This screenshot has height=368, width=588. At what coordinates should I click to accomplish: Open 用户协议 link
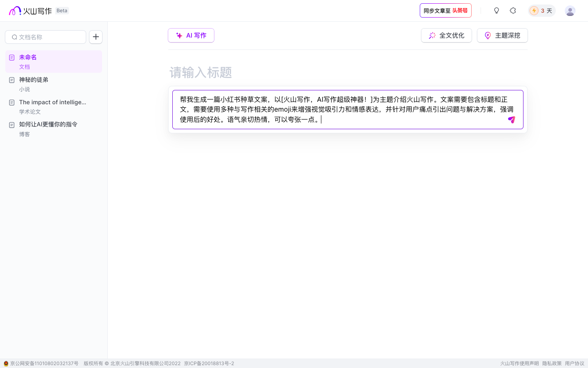click(x=575, y=364)
